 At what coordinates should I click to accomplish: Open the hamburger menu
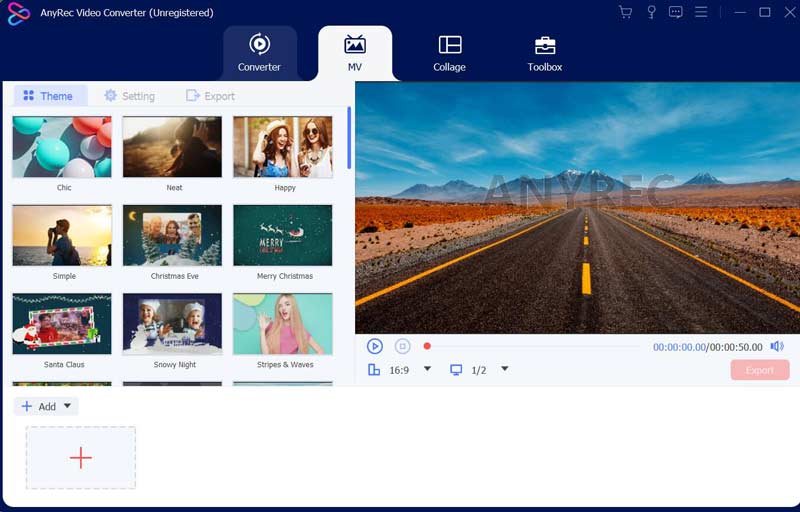[x=701, y=12]
